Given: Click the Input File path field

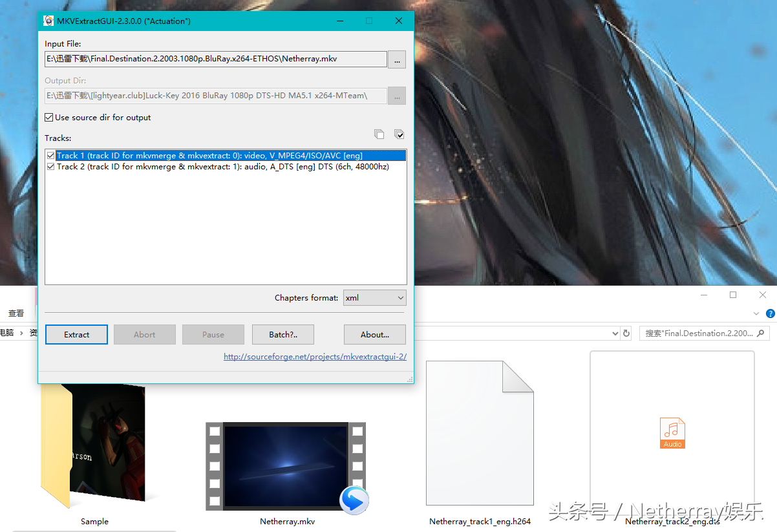Looking at the screenshot, I should (215, 59).
